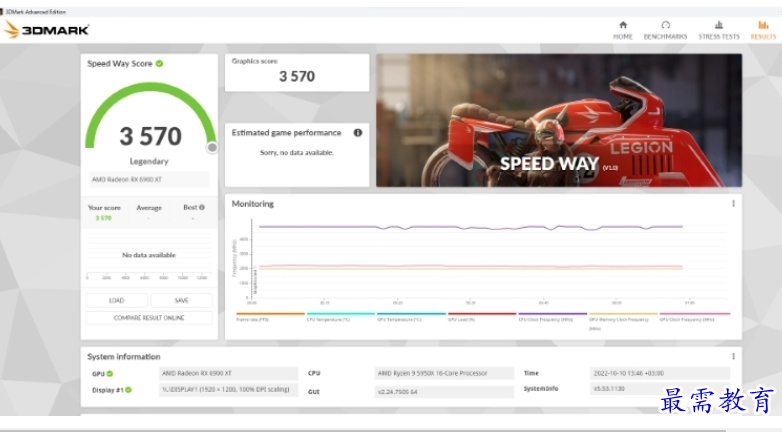
Task: Click the Graphics score value 3 570
Action: tap(297, 76)
